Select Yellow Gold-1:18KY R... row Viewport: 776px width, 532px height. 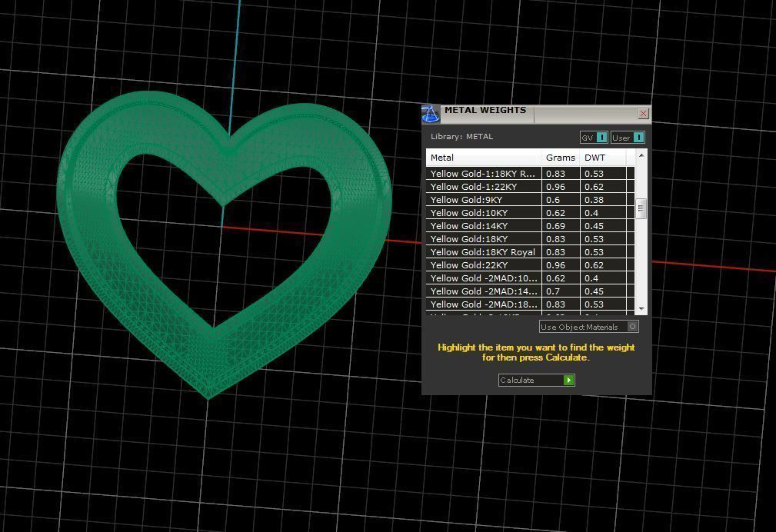[x=530, y=174]
